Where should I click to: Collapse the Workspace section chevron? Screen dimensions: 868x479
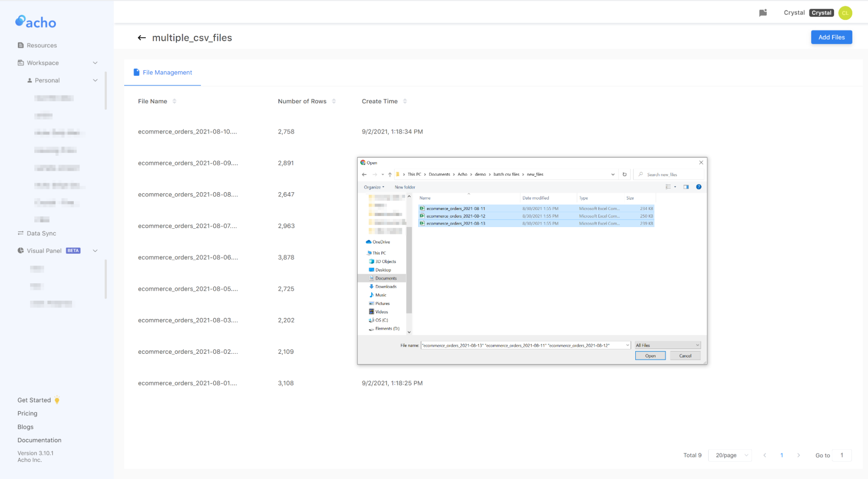(95, 62)
